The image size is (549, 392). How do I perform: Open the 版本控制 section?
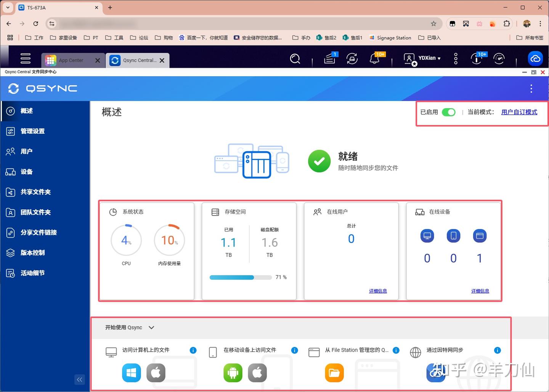tap(33, 253)
